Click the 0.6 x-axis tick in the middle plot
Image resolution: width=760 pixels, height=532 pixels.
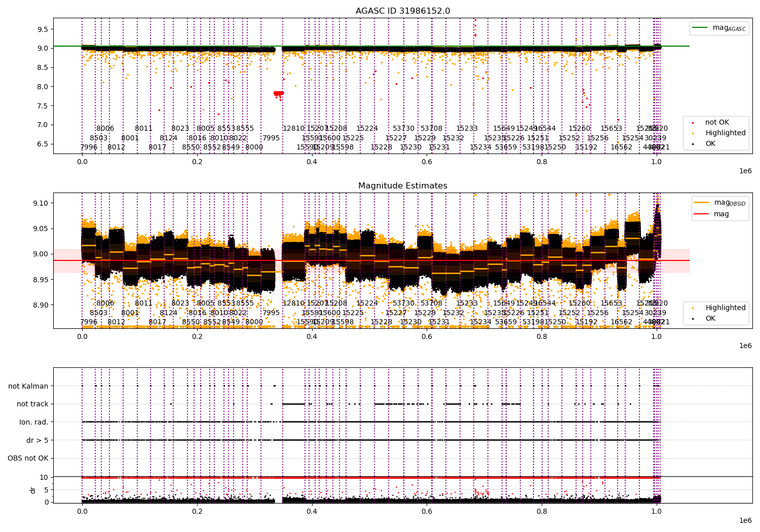pyautogui.click(x=427, y=336)
